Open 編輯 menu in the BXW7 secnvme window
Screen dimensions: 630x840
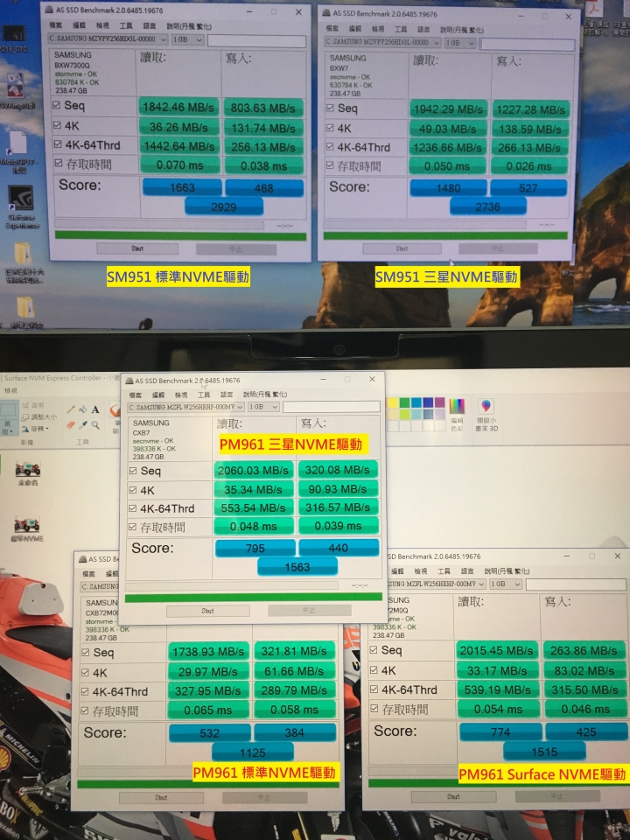[x=354, y=29]
